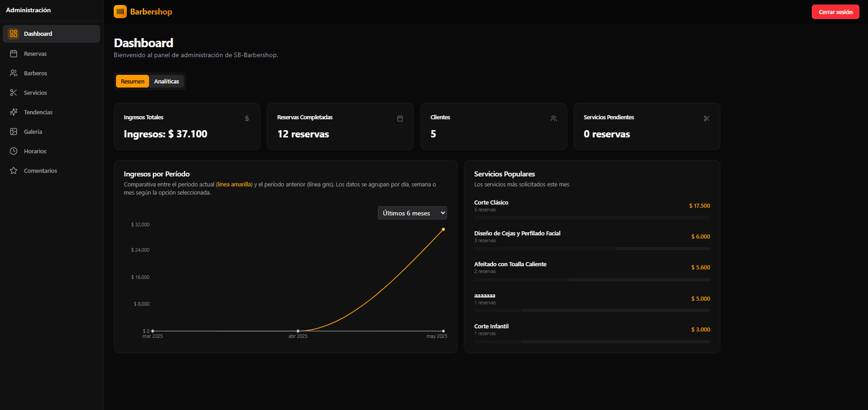Image resolution: width=868 pixels, height=410 pixels.
Task: Click the star icon beside Comentarios
Action: click(14, 171)
